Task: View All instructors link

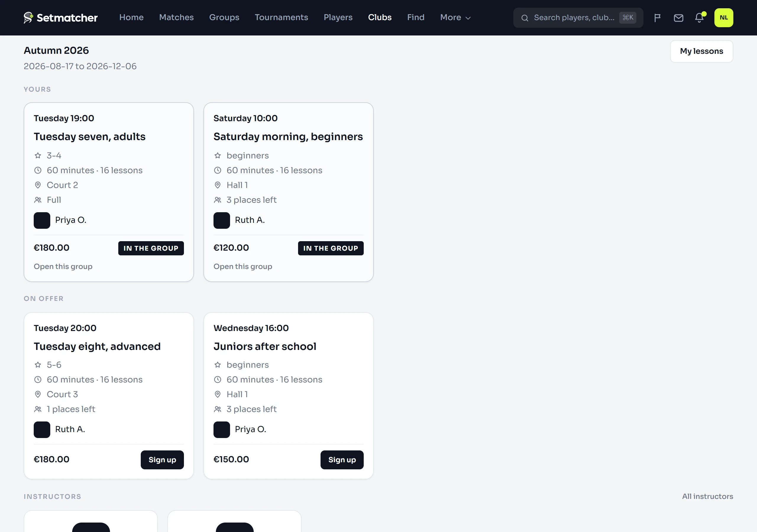Action: point(708,497)
